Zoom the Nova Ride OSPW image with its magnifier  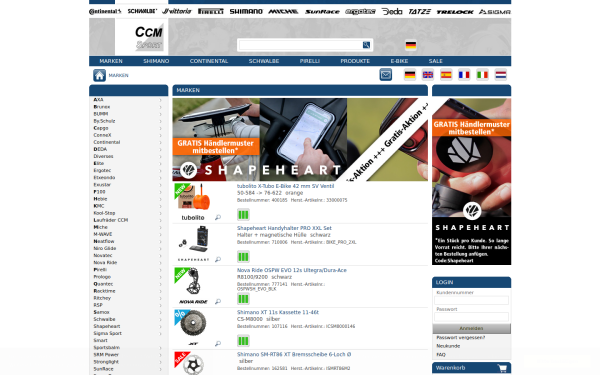pyautogui.click(x=218, y=302)
